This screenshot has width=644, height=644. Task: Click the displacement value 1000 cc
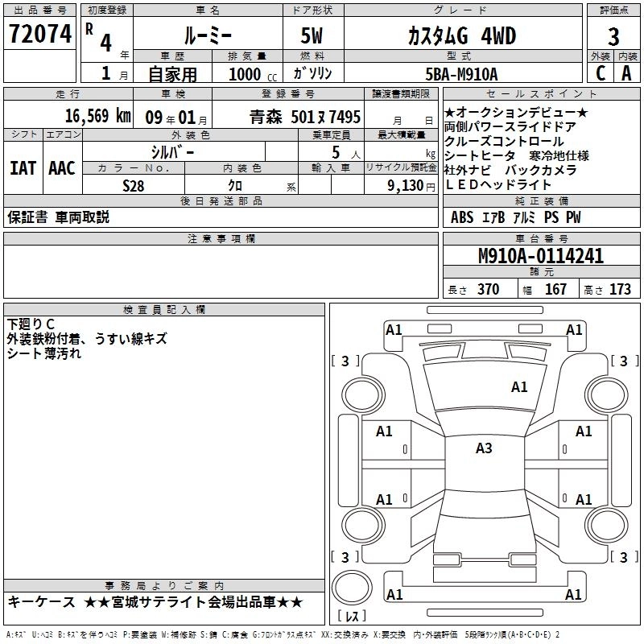253,74
